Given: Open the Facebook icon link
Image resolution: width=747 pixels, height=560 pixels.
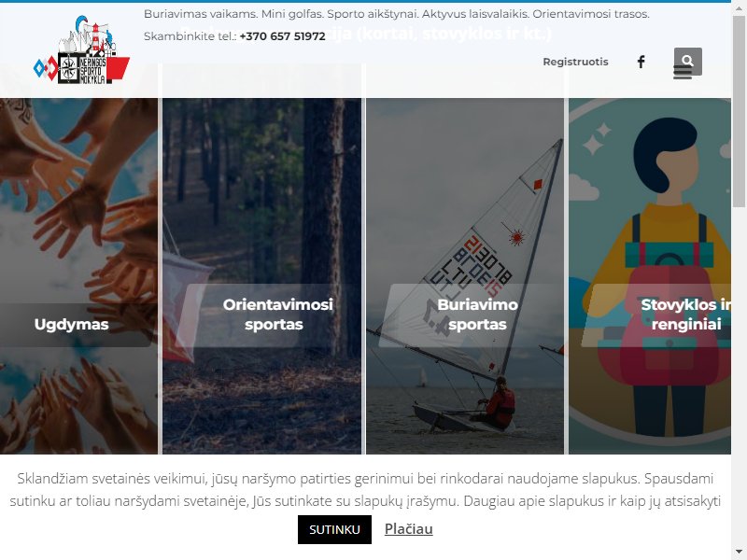Looking at the screenshot, I should pyautogui.click(x=641, y=62).
